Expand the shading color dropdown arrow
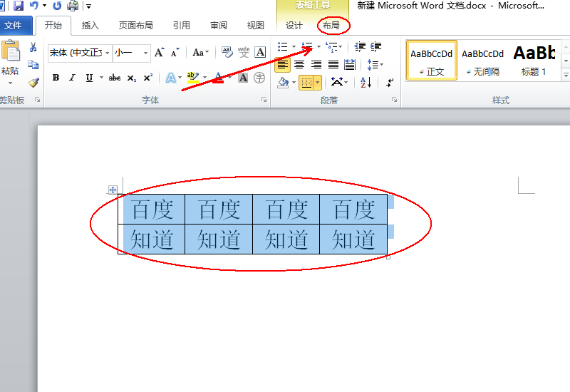Viewport: 570px width, 392px height. coord(294,83)
